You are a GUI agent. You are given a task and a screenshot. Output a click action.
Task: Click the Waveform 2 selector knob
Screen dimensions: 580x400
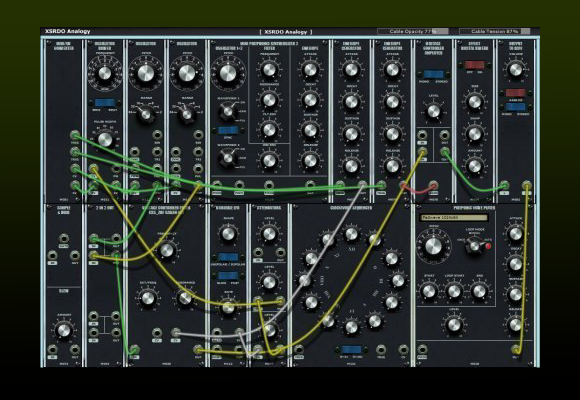coord(228,158)
